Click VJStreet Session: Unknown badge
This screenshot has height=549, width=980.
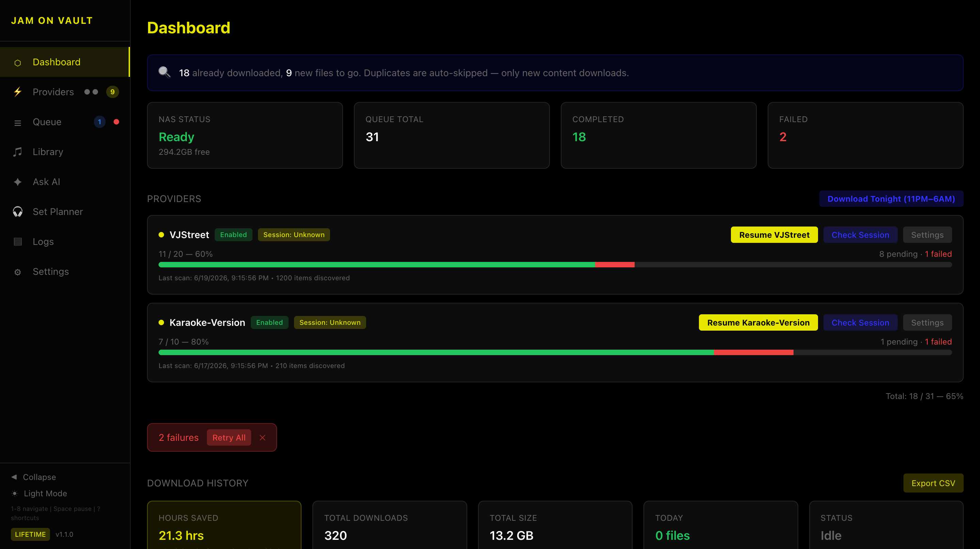pos(294,235)
